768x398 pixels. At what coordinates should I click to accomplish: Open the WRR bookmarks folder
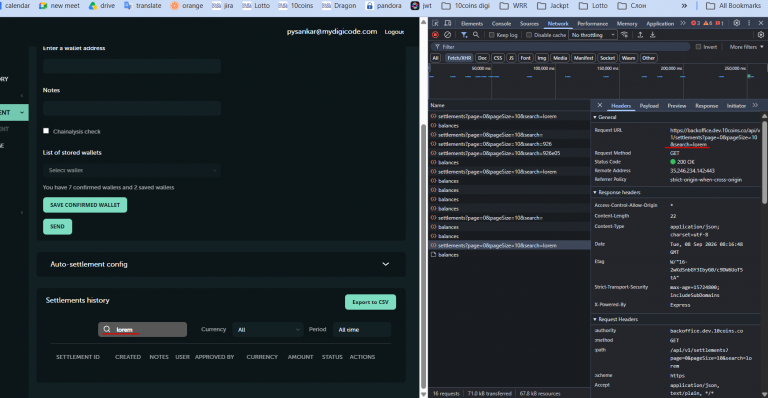point(513,6)
